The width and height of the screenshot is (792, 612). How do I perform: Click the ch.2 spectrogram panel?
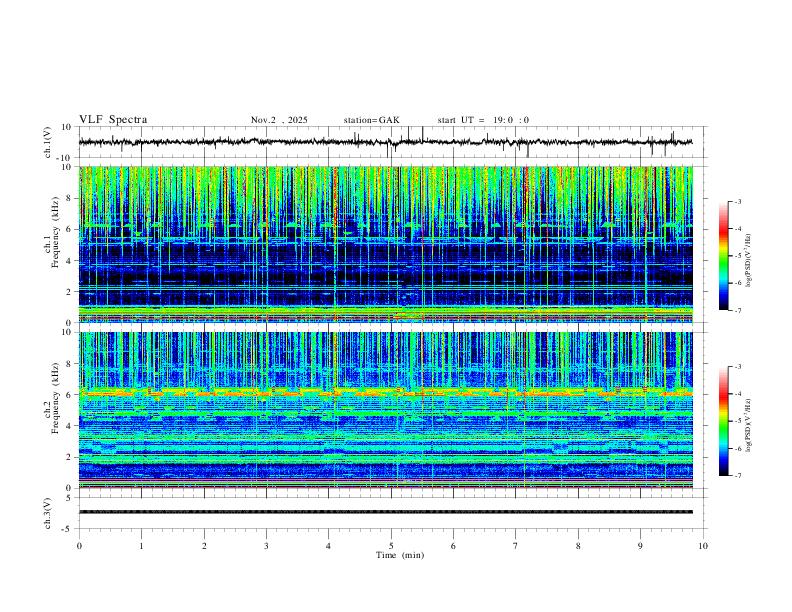pyautogui.click(x=386, y=410)
